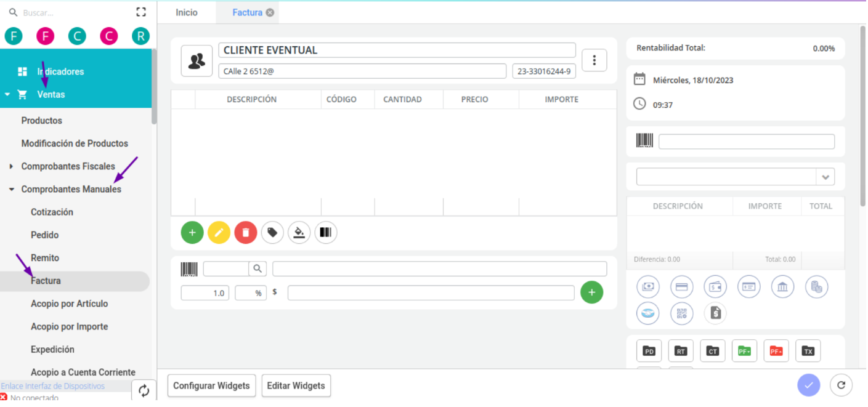Open Acopio por Artículo item

(x=70, y=304)
